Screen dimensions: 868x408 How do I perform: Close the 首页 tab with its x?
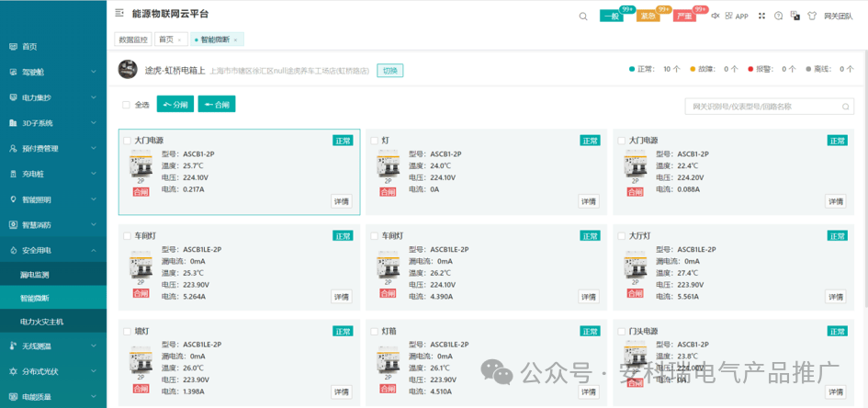179,40
